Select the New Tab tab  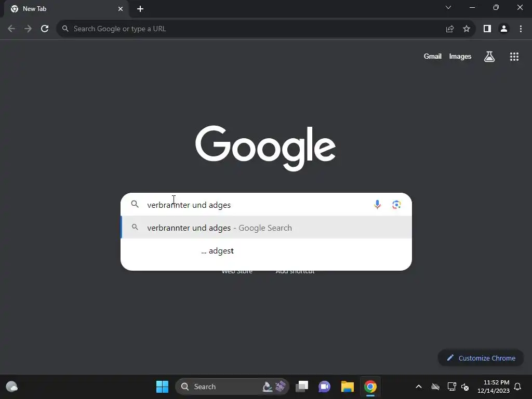pyautogui.click(x=66, y=9)
